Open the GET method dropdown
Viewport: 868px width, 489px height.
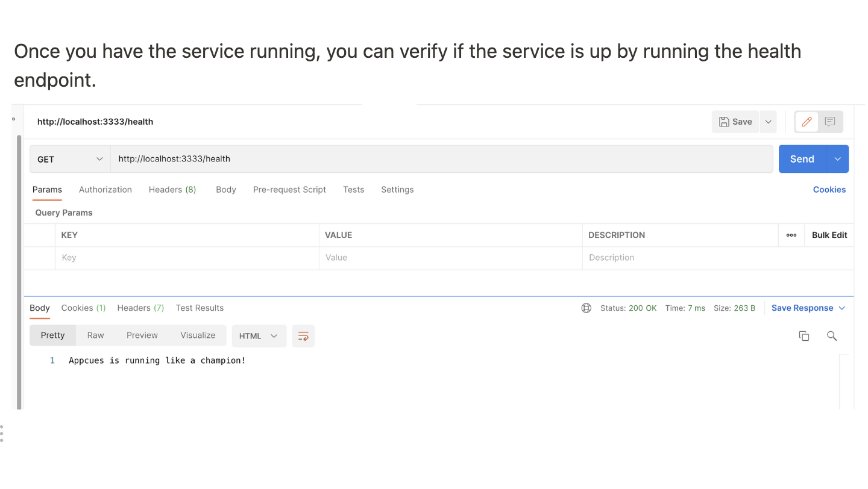[70, 159]
